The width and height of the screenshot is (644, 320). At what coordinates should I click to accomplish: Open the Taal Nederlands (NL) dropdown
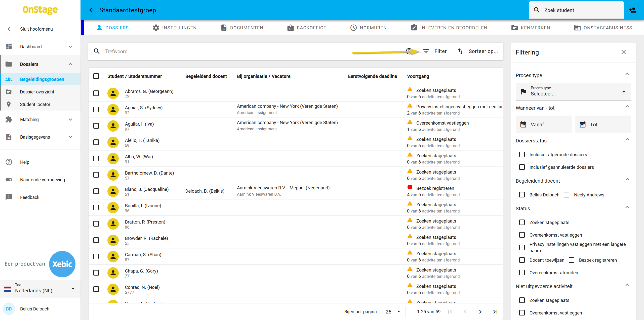pos(40,288)
